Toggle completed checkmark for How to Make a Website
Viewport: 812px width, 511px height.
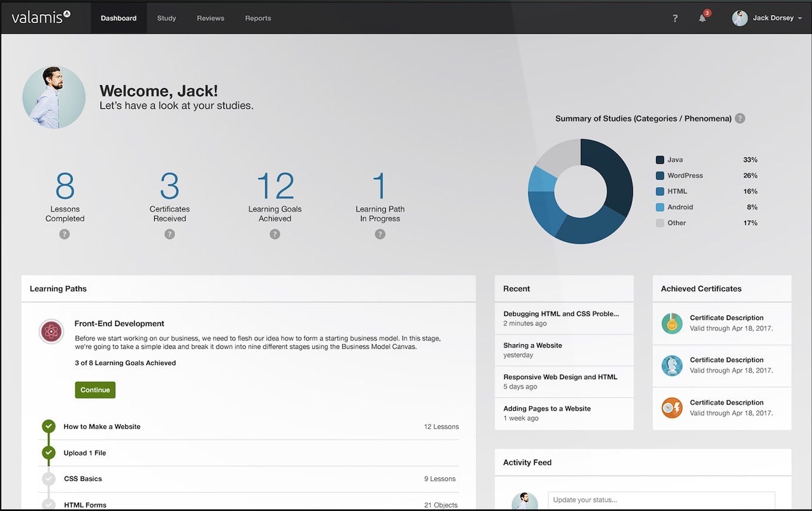[x=48, y=426]
